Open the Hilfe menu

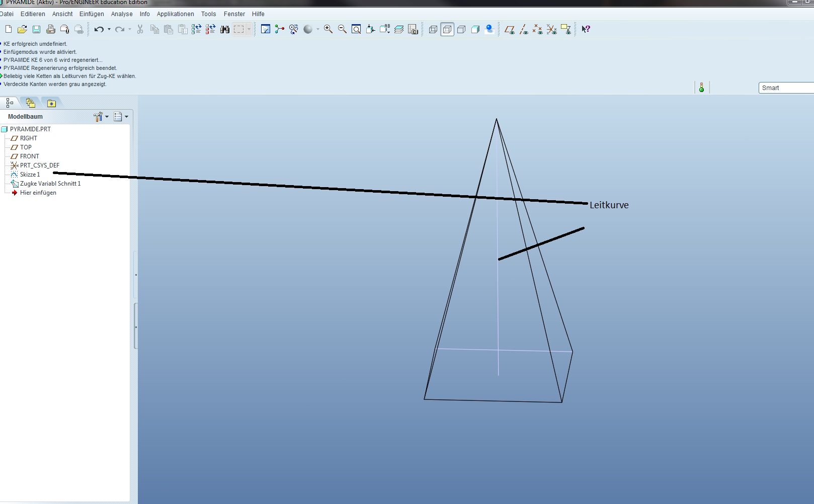pyautogui.click(x=258, y=14)
